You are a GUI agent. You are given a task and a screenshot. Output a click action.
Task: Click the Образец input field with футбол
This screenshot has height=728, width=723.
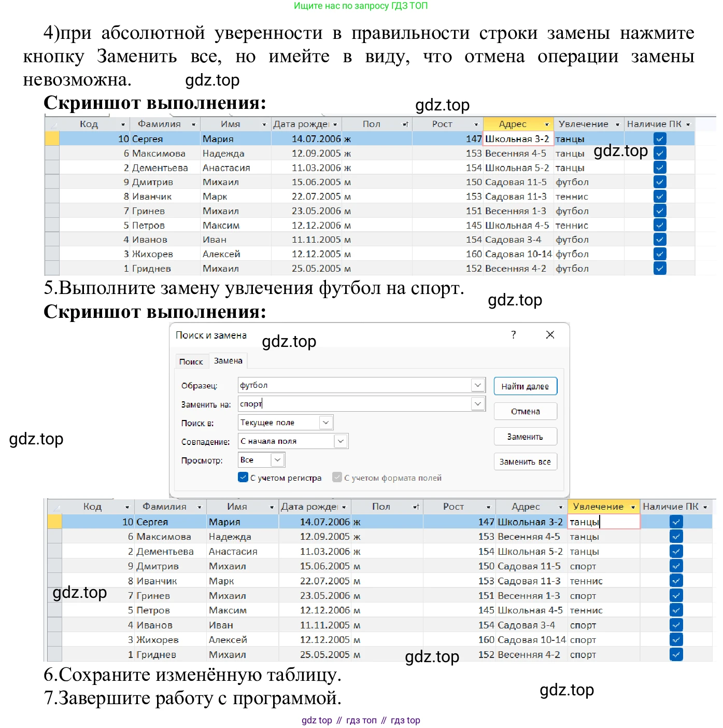coord(355,385)
